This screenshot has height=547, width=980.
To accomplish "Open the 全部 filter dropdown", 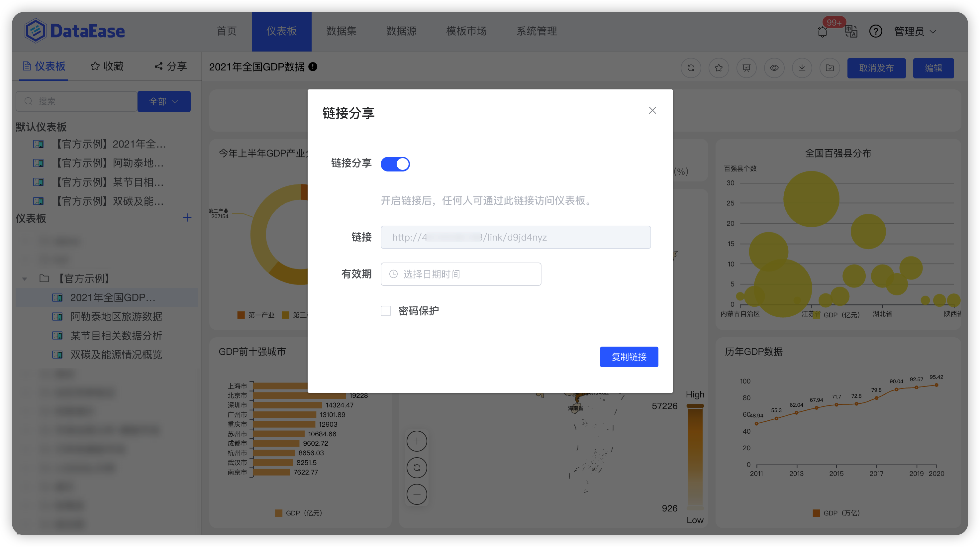I will [163, 101].
